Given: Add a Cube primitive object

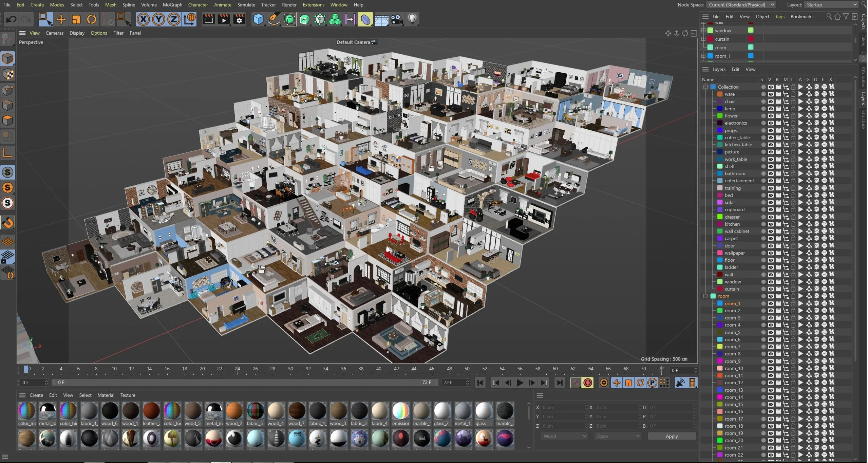Looking at the screenshot, I should [259, 19].
